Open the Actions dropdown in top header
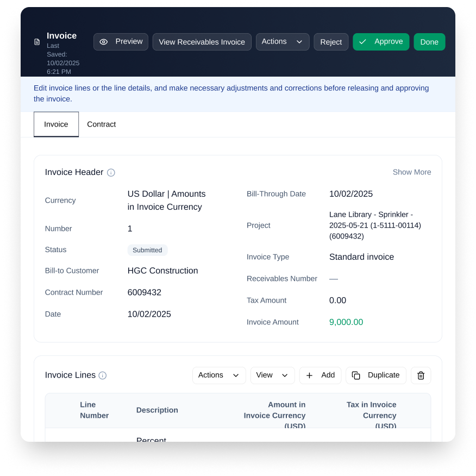This screenshot has width=476, height=476. [x=282, y=42]
